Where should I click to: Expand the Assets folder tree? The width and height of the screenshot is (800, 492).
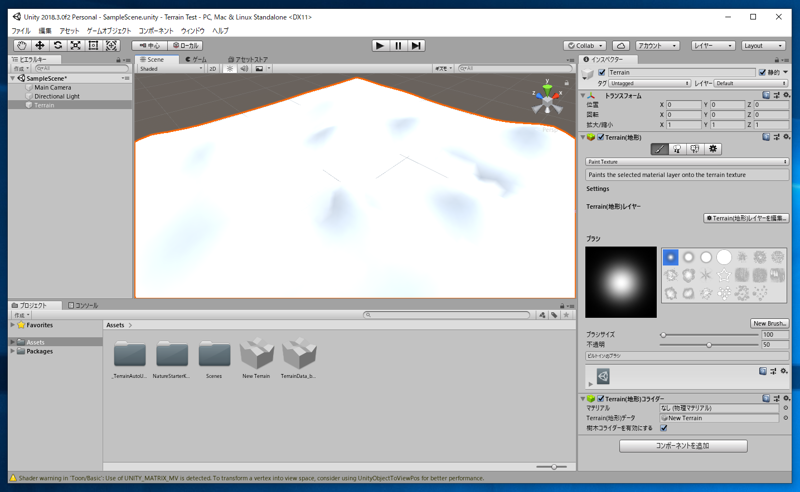(x=13, y=342)
